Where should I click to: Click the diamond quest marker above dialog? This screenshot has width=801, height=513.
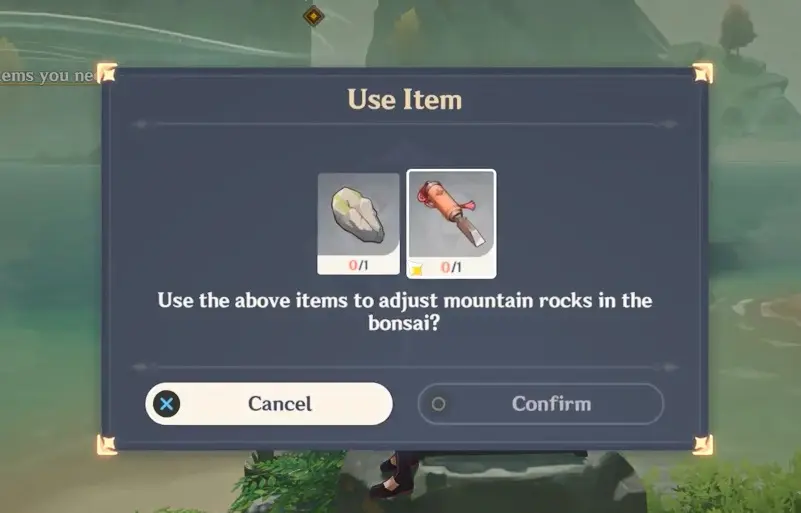tap(314, 16)
